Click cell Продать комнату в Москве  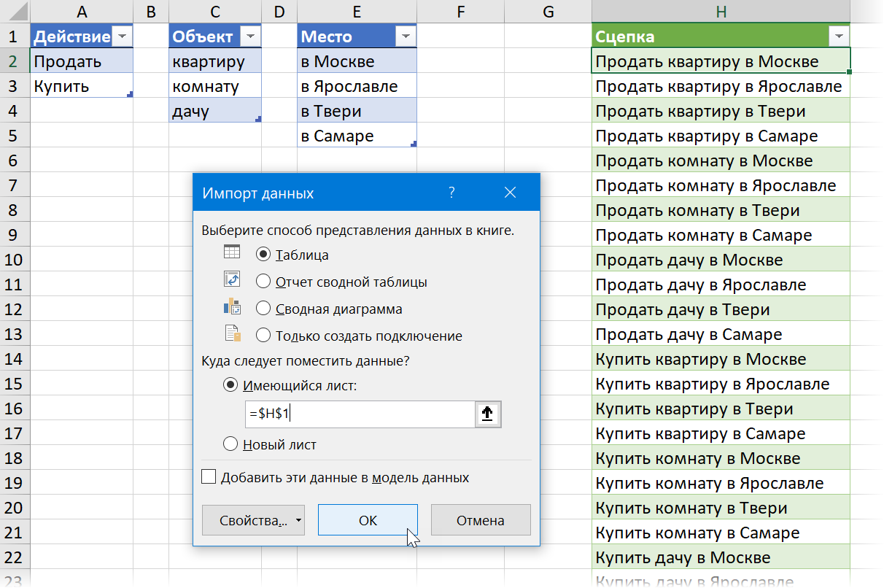click(x=721, y=160)
